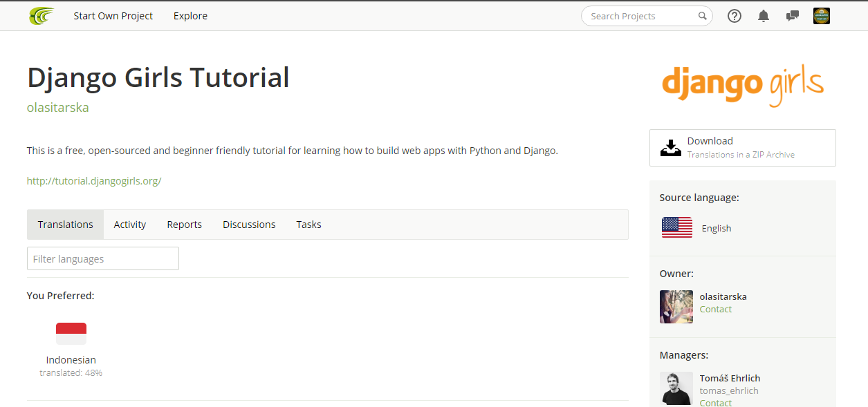The height and width of the screenshot is (407, 868).
Task: Click the English US flag icon
Action: [677, 227]
